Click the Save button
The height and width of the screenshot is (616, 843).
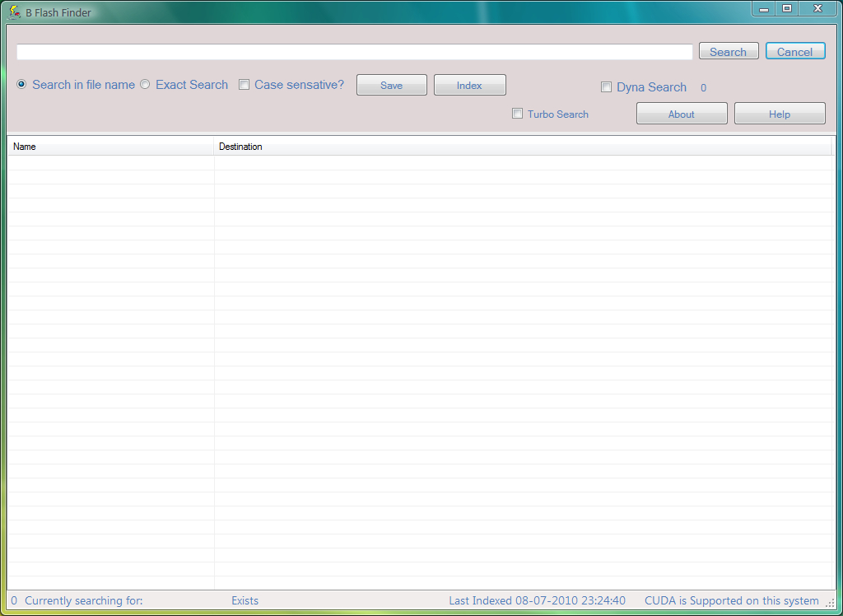pos(391,84)
